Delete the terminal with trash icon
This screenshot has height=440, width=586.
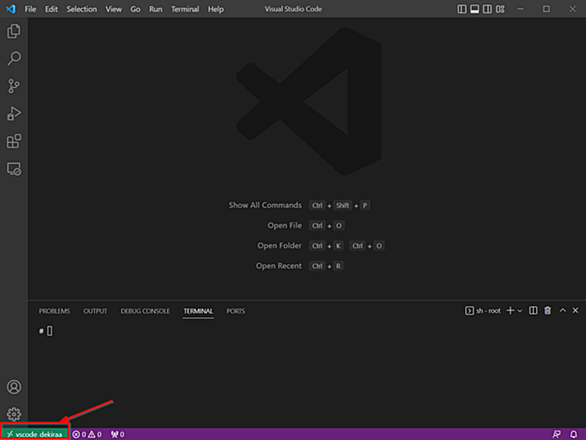548,311
